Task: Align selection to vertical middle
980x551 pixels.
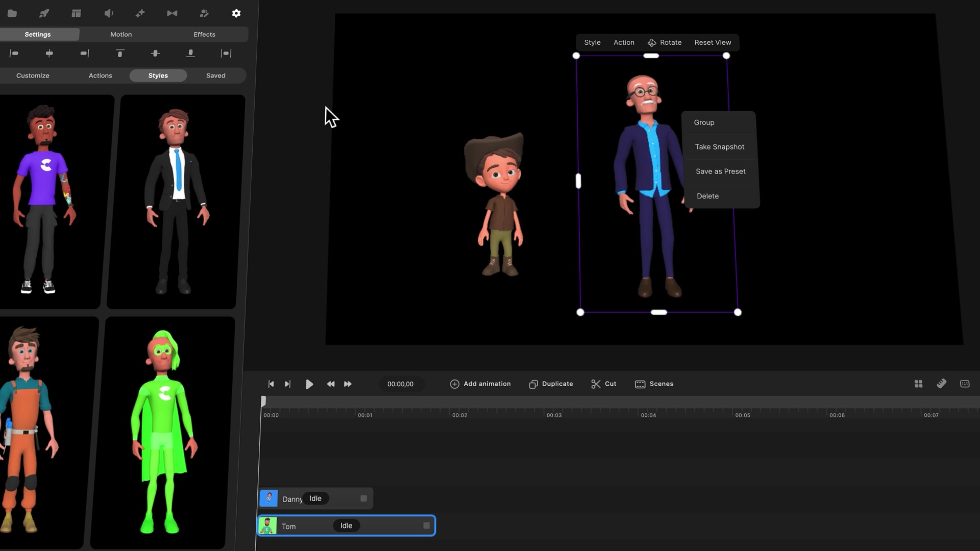Action: (155, 53)
